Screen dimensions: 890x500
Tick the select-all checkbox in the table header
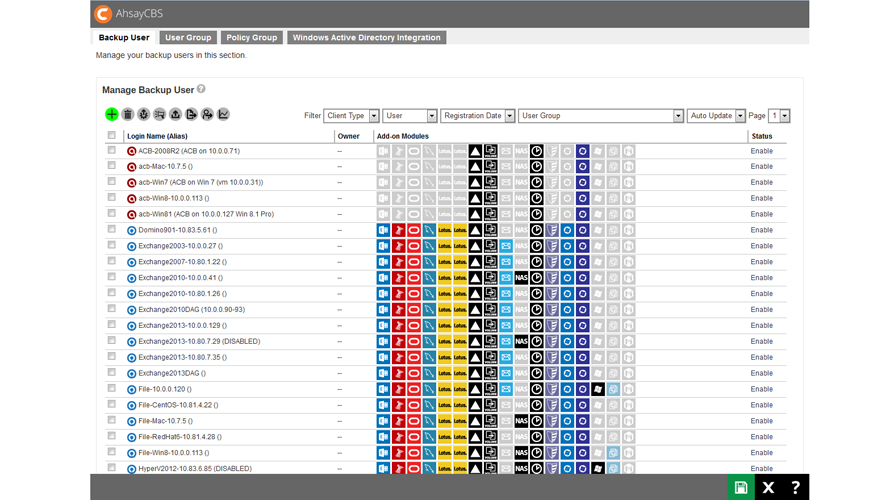tap(112, 135)
